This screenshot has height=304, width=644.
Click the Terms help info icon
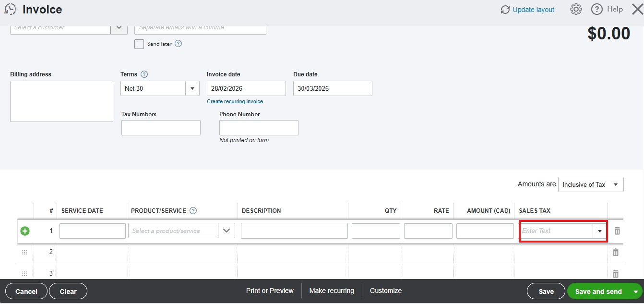click(x=144, y=74)
